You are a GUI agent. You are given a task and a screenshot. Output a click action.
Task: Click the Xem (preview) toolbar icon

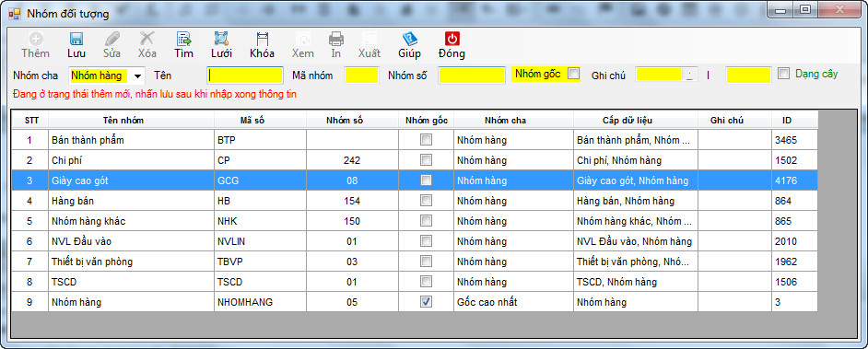303,40
